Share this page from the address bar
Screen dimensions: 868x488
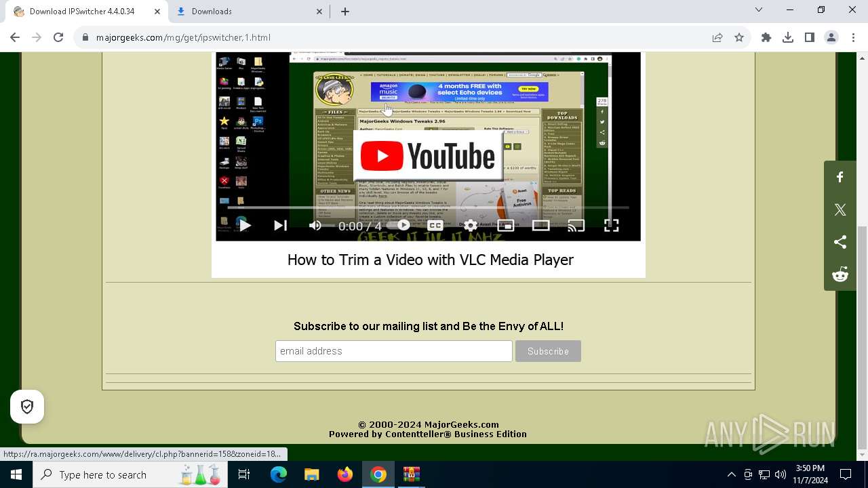tap(717, 38)
